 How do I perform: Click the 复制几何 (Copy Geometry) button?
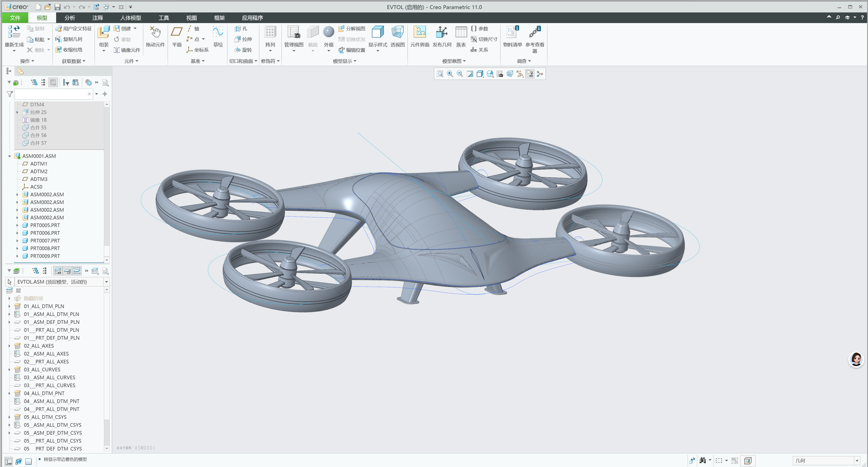tap(69, 39)
